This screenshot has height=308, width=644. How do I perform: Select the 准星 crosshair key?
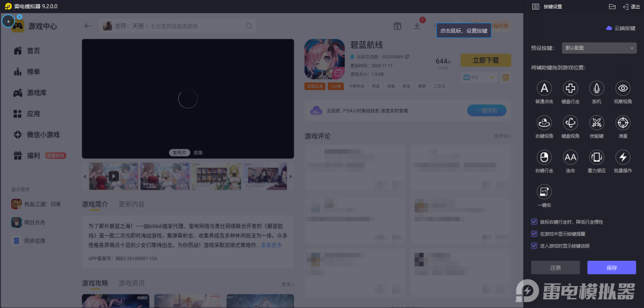pos(623,122)
